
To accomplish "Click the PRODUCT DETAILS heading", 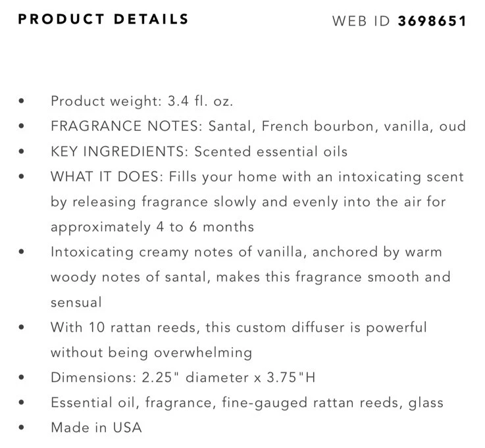I will click(x=103, y=19).
